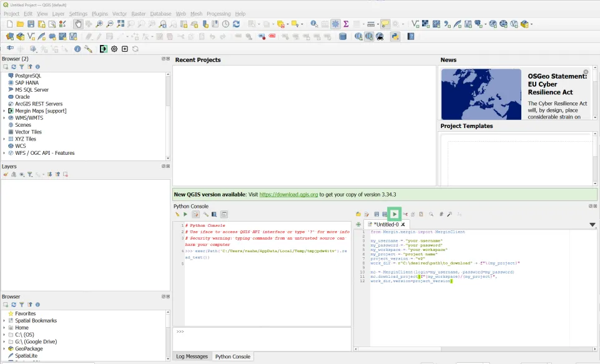Select Vector Tiles in Browser panel

coord(28,132)
